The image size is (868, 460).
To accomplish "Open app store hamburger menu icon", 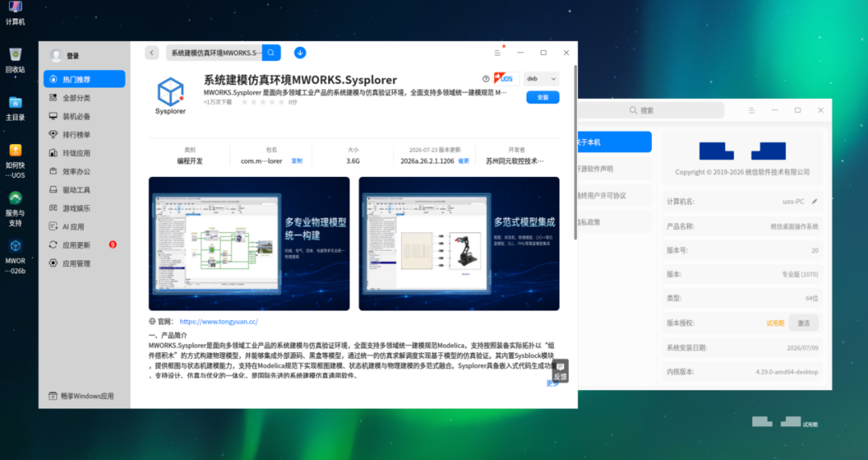I will tap(497, 52).
